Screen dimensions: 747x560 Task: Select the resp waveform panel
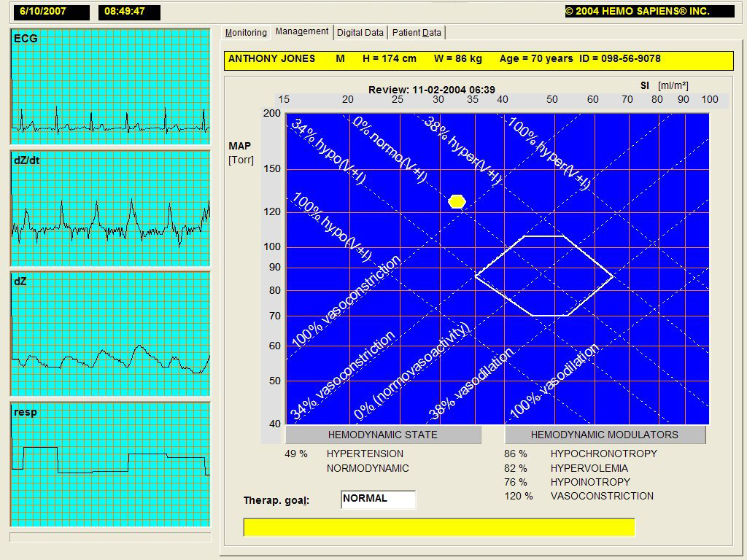110,464
